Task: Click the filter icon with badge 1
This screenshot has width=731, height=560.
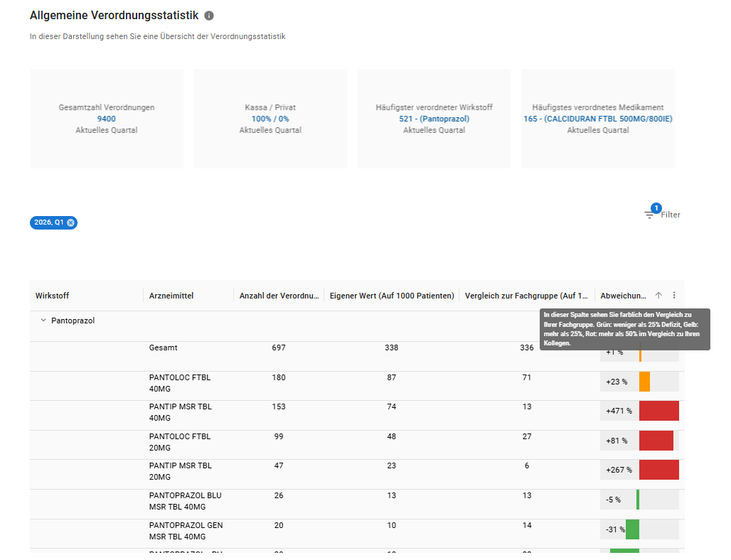Action: 649,215
